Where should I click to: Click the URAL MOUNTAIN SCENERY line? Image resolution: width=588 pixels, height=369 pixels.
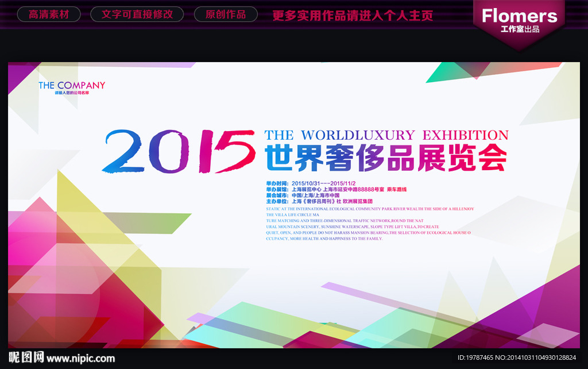tap(353, 226)
